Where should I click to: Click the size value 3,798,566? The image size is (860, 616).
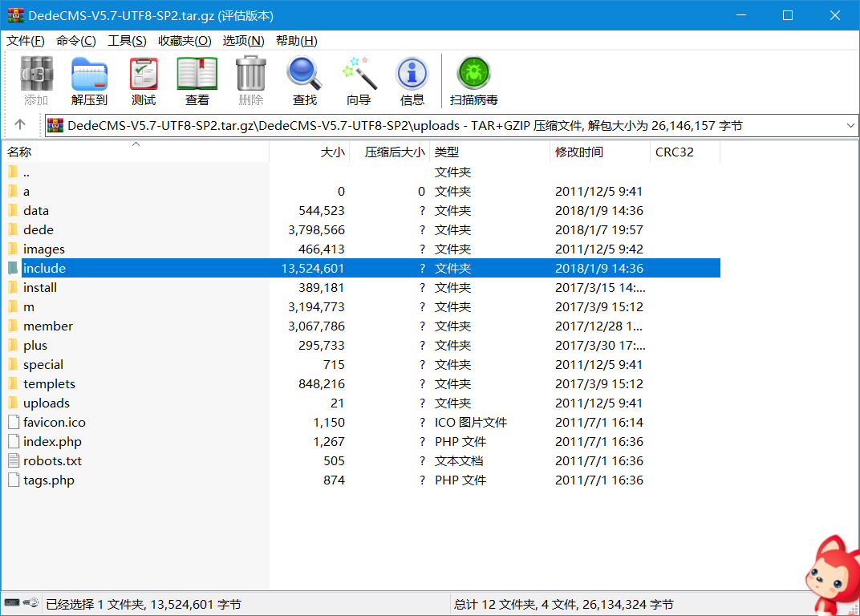pos(316,230)
